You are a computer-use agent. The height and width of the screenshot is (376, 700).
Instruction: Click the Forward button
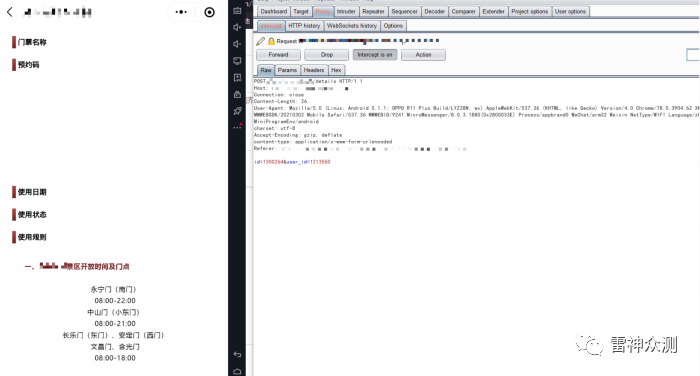278,55
